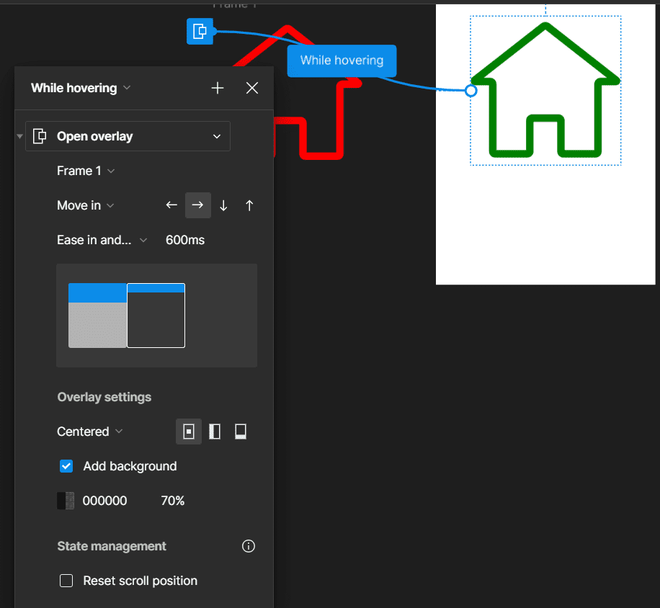The width and height of the screenshot is (660, 608).
Task: Open the Open overlay action dropdown
Action: coord(128,136)
